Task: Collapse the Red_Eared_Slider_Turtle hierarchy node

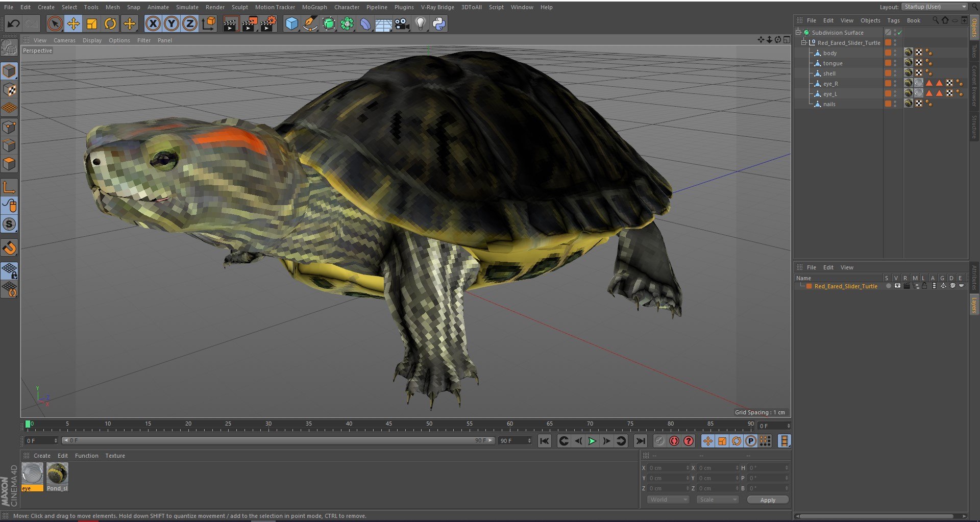Action: point(804,42)
